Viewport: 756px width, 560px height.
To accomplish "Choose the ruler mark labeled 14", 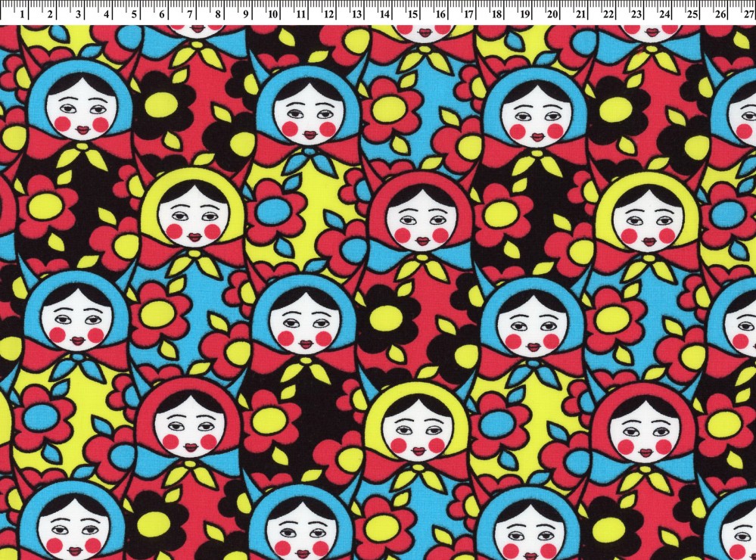I will 384,14.
